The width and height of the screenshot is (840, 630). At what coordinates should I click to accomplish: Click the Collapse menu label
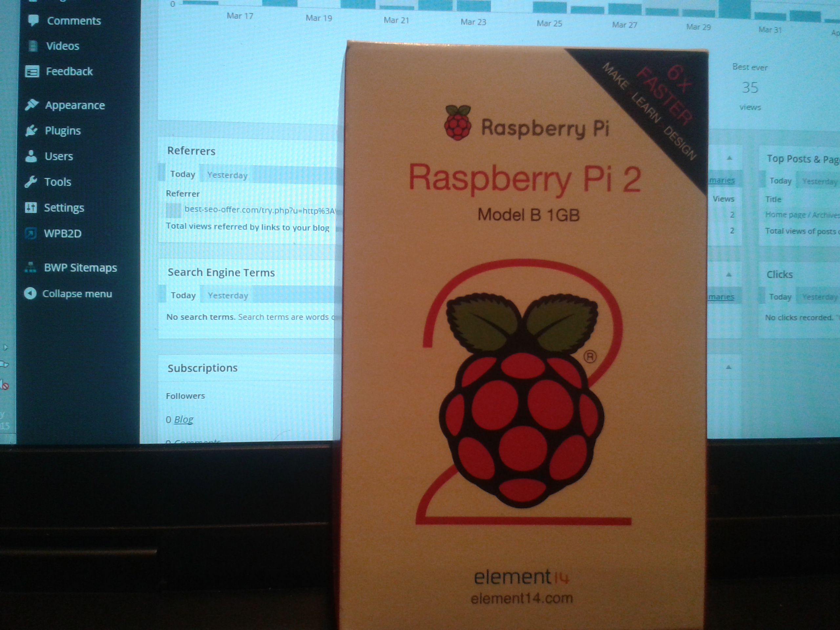pos(77,294)
